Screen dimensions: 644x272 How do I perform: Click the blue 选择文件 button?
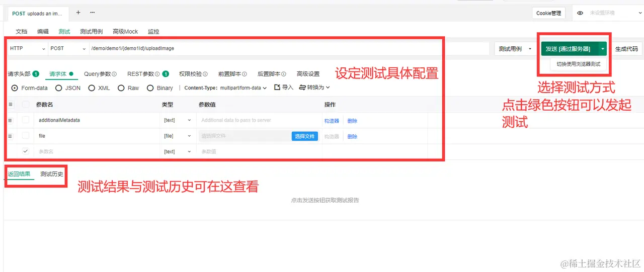[304, 136]
